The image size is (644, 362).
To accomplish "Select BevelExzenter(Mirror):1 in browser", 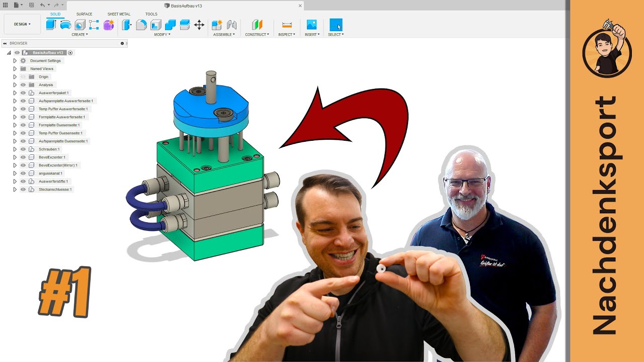I will 58,165.
